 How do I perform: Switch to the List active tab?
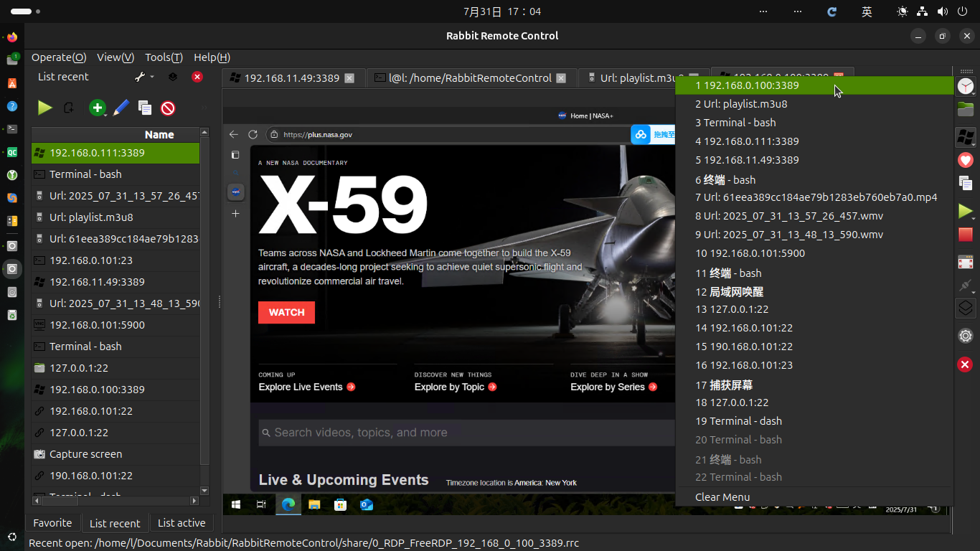[182, 523]
